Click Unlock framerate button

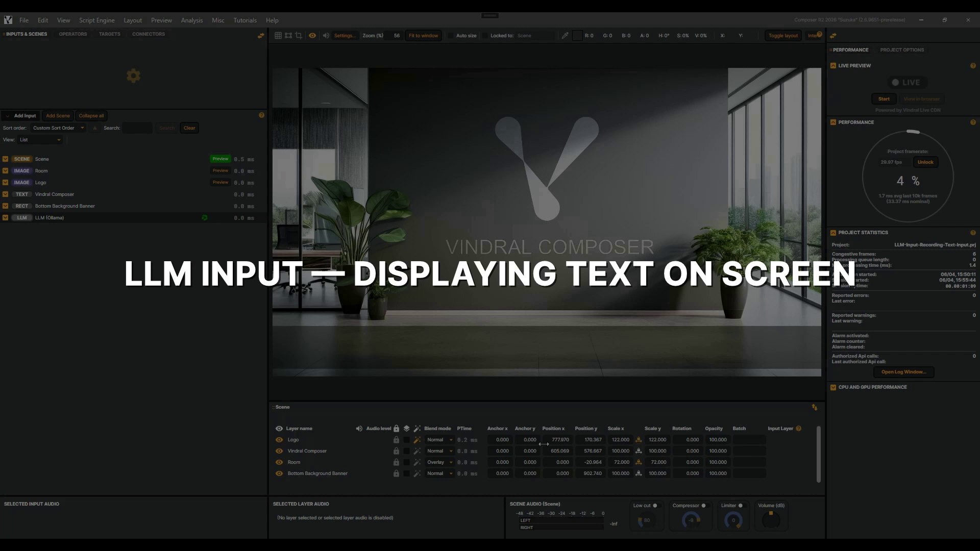(x=925, y=162)
